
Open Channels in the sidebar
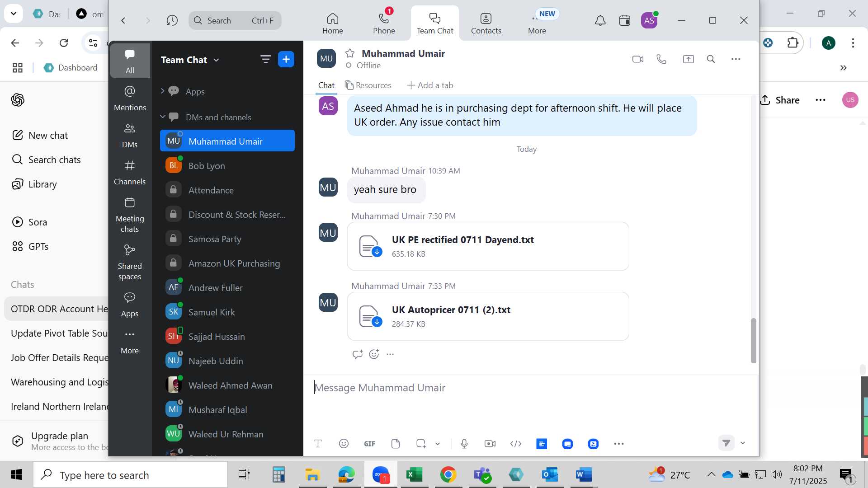click(130, 172)
